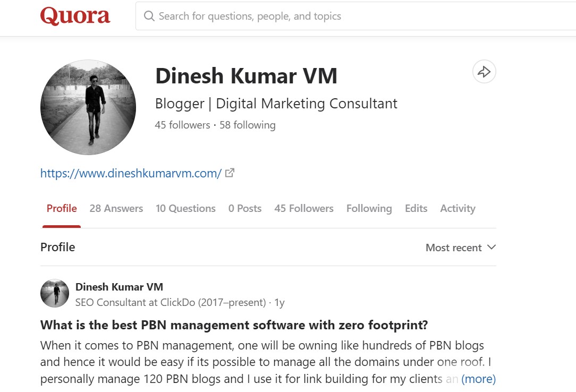Image resolution: width=576 pixels, height=392 pixels.
Task: Click the magnifier inside the search field
Action: pos(149,16)
